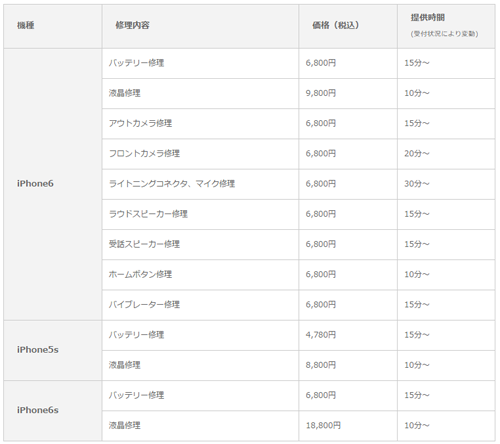
Task: Click iPhone6 バッテリー修理 row text
Action: 136,63
